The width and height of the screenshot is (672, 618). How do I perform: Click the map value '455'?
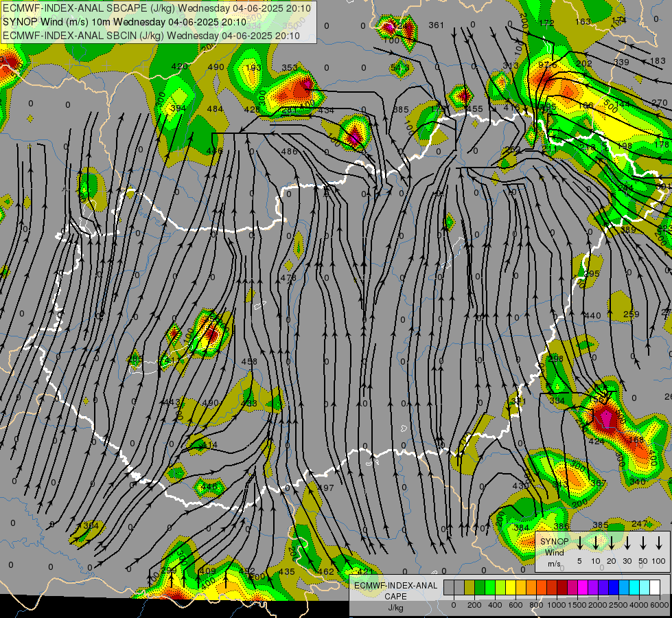pos(475,109)
